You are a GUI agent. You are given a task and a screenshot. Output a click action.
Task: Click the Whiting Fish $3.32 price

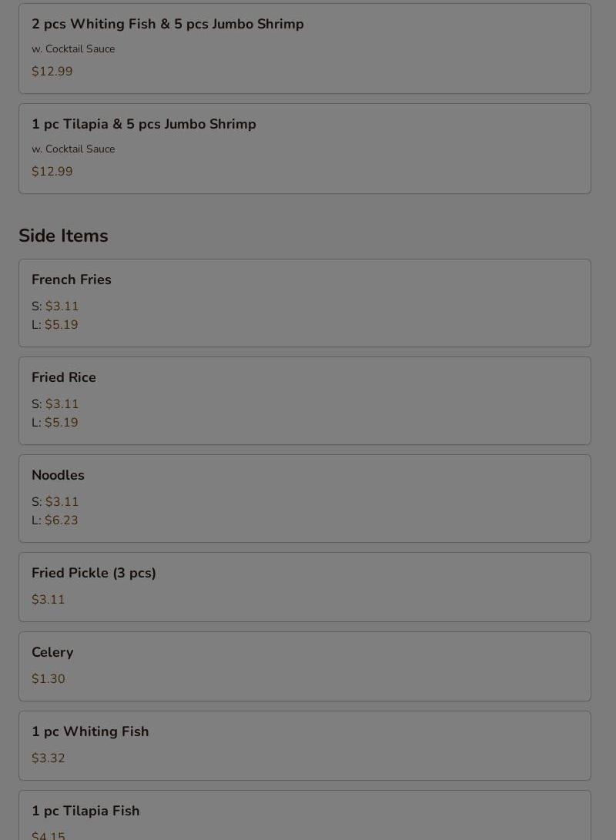click(x=49, y=758)
